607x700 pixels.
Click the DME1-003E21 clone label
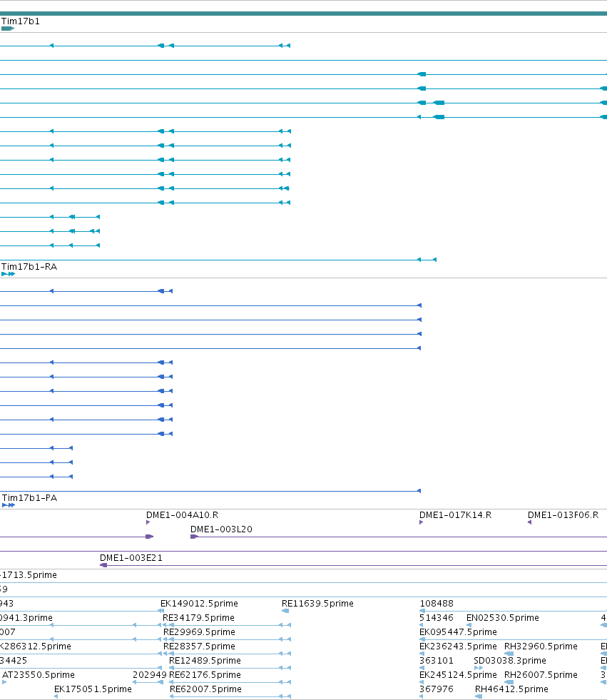click(x=131, y=558)
